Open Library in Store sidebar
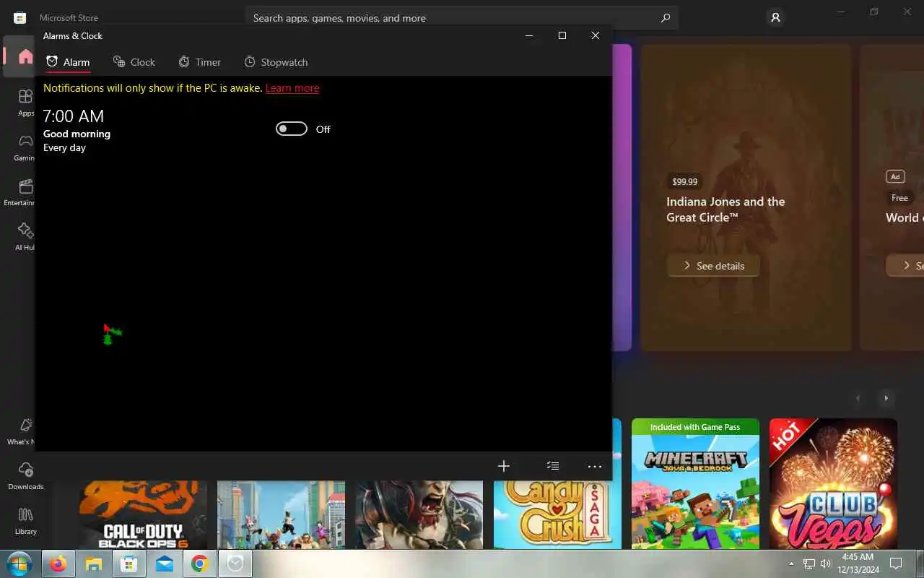The image size is (924, 578). [x=25, y=520]
